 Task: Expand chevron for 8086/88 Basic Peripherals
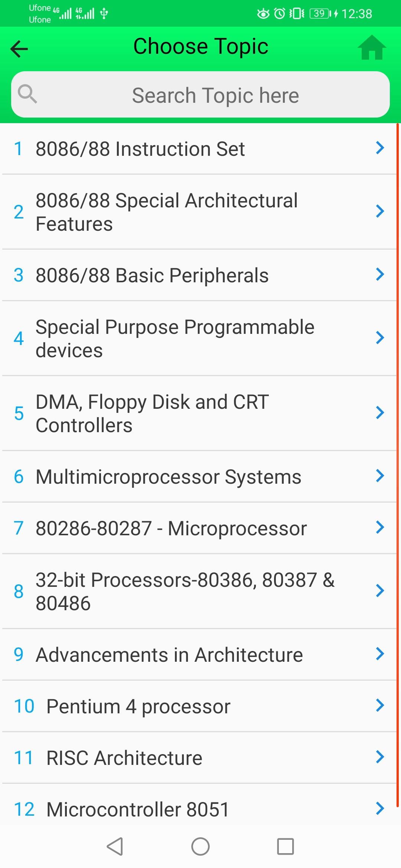pyautogui.click(x=379, y=274)
